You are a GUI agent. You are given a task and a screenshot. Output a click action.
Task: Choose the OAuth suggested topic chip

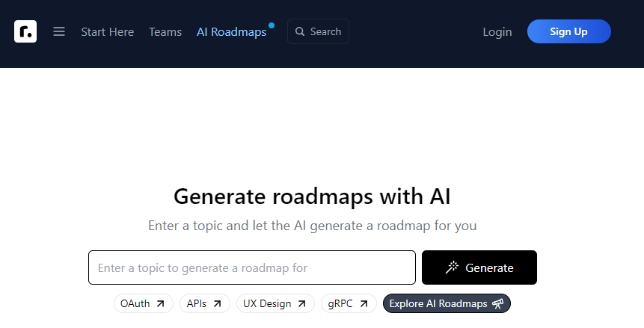pyautogui.click(x=143, y=304)
